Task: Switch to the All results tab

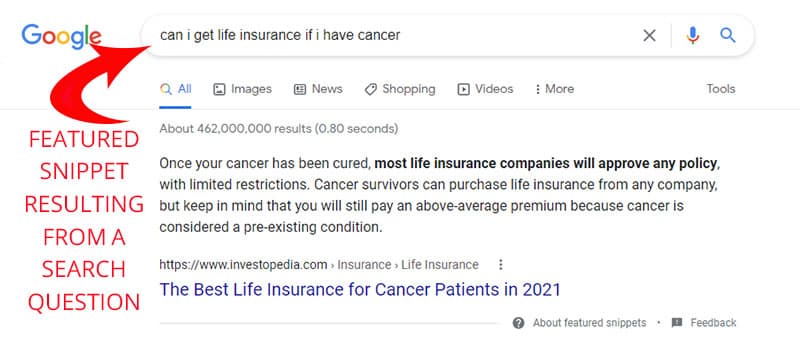Action: 176,89
